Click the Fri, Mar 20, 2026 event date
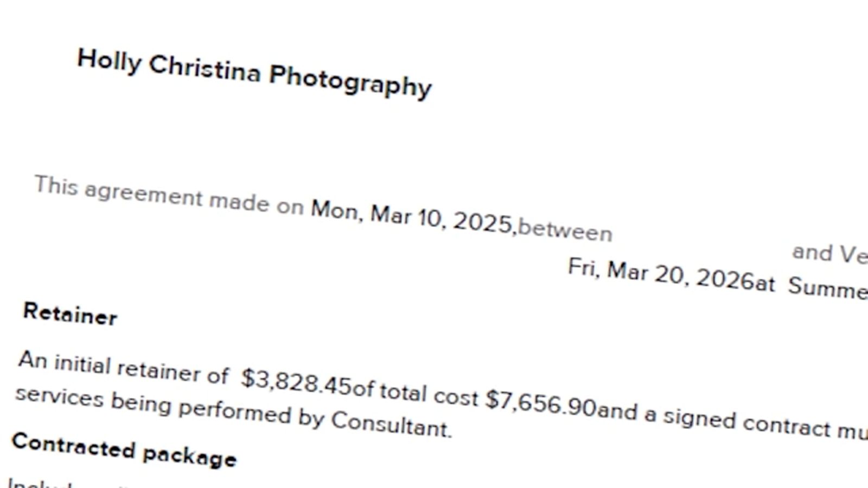The height and width of the screenshot is (488, 868). click(x=660, y=274)
